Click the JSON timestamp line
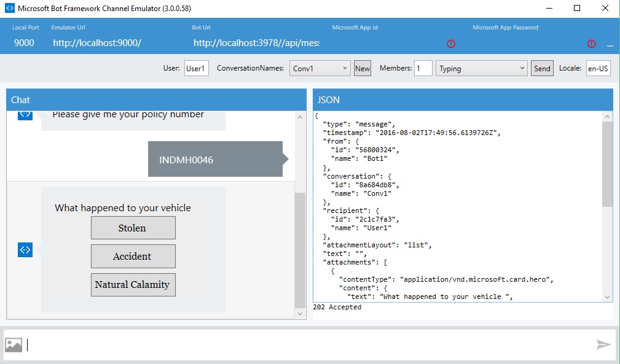Viewport: 620px width, 364px height. 412,133
